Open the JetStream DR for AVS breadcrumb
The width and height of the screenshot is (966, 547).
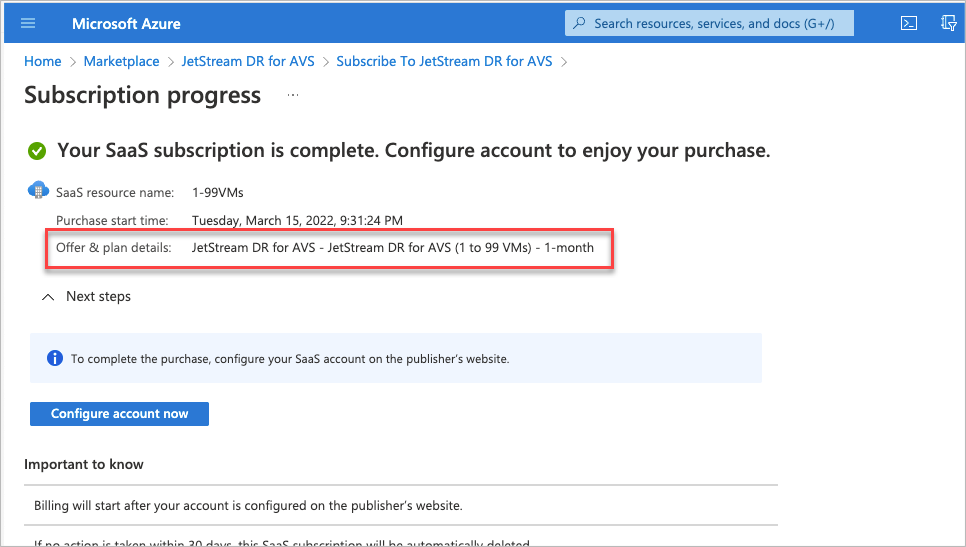point(247,61)
